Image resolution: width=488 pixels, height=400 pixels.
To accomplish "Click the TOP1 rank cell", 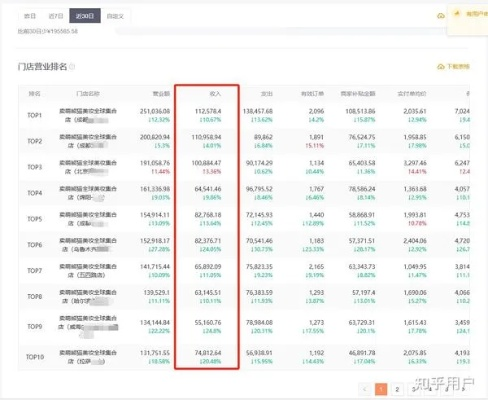I will (x=35, y=115).
